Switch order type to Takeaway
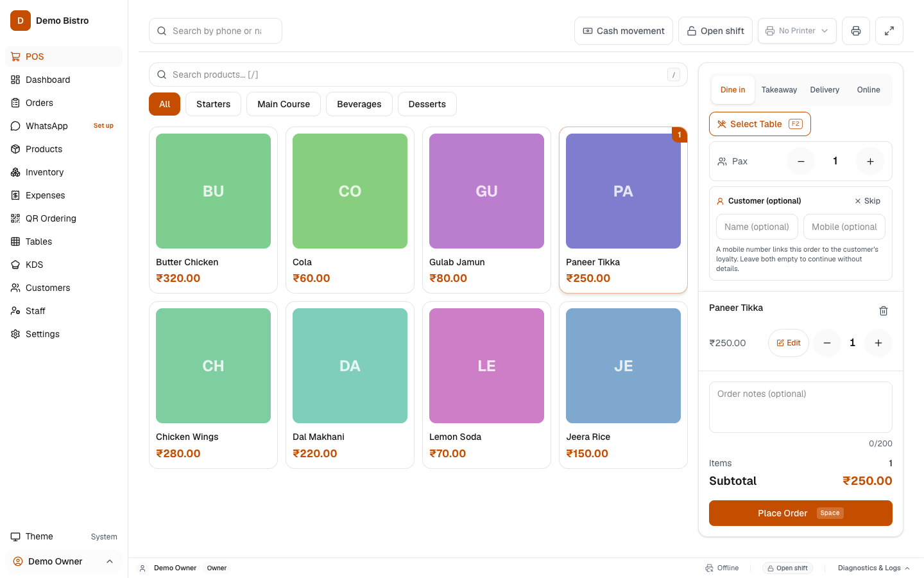The width and height of the screenshot is (924, 578). [779, 90]
